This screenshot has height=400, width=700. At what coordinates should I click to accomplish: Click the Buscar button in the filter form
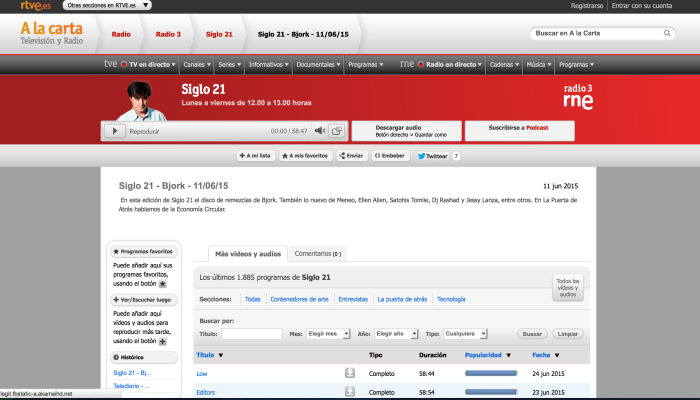[x=532, y=334]
